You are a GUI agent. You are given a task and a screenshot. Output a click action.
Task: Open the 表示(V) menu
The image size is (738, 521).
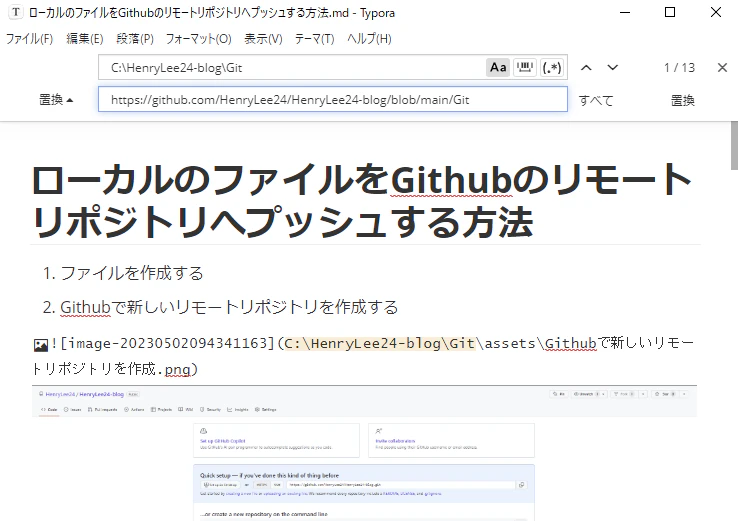click(263, 39)
